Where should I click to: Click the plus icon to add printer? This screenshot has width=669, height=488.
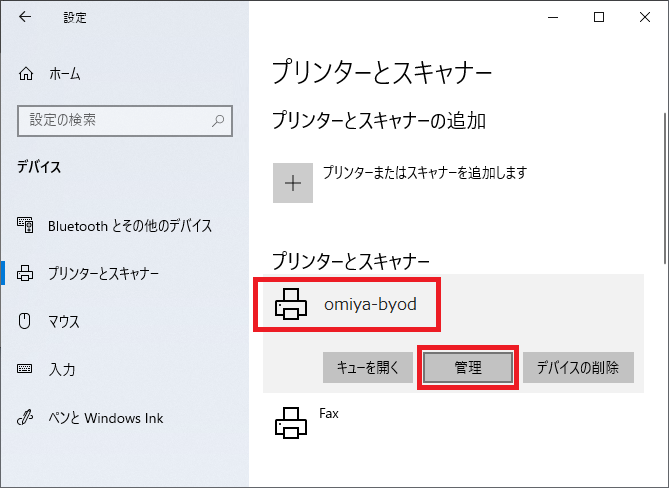293,184
